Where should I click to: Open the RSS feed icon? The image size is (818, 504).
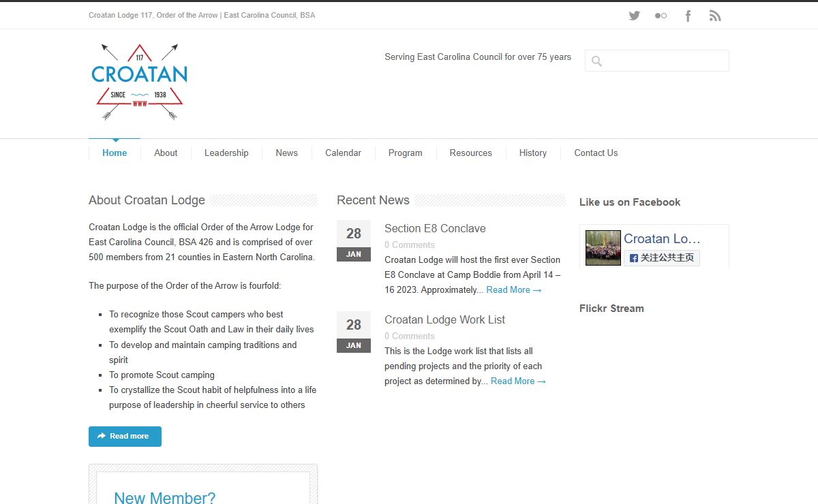pyautogui.click(x=715, y=16)
